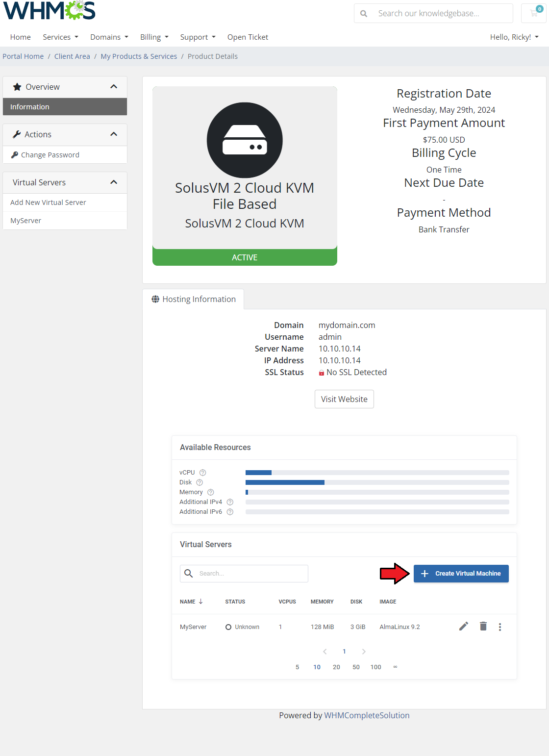
Task: Click the WHMCS logo
Action: click(49, 10)
